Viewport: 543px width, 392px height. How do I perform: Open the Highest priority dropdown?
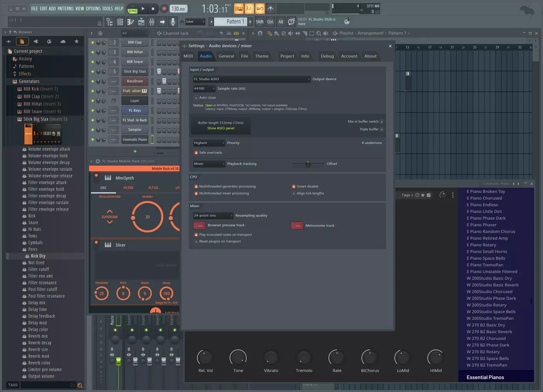(x=209, y=143)
